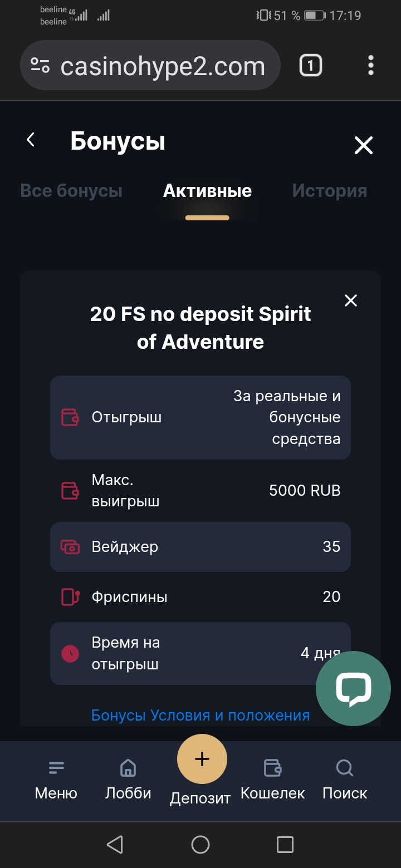
Task: Open the browser three-dot menu
Action: 371,66
